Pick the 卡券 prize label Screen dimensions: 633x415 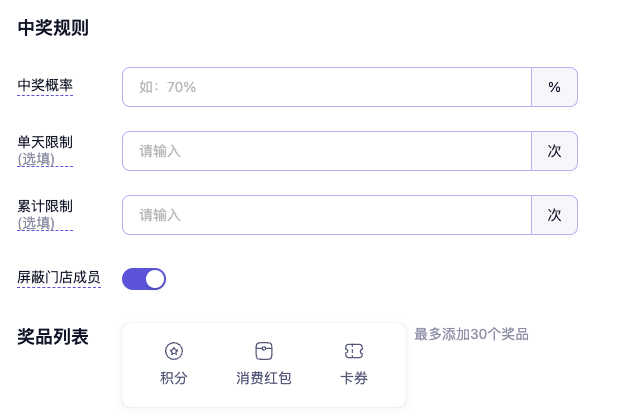pos(354,378)
